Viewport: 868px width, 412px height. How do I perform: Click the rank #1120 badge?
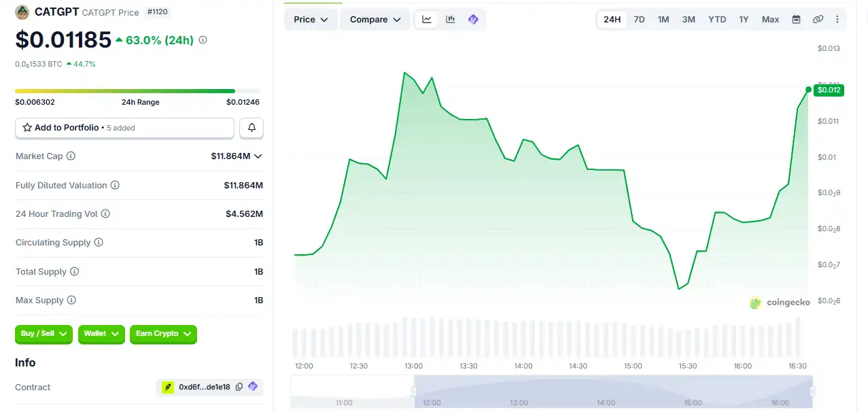pos(158,12)
